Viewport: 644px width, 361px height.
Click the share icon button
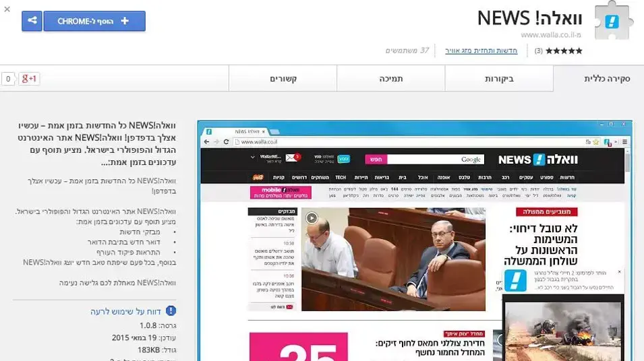click(32, 21)
